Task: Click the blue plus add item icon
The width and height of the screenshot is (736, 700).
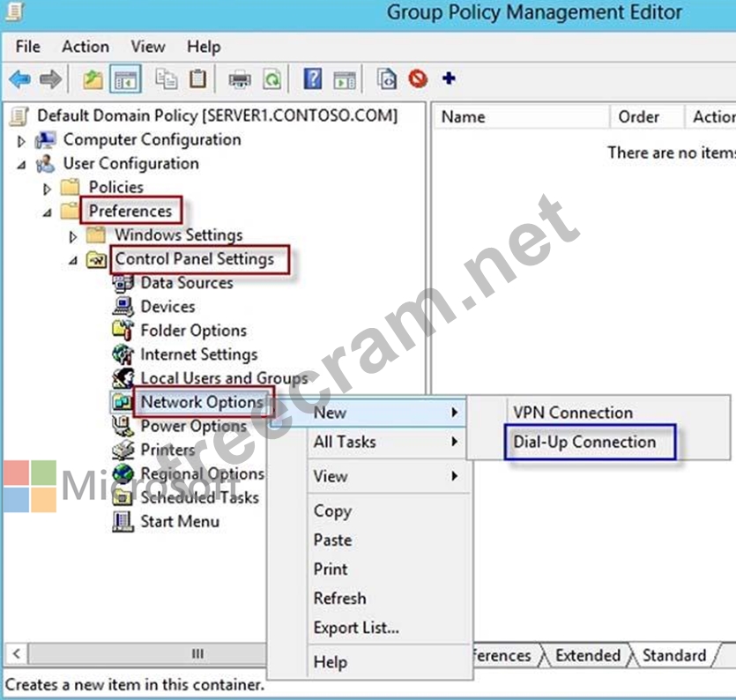Action: point(449,78)
